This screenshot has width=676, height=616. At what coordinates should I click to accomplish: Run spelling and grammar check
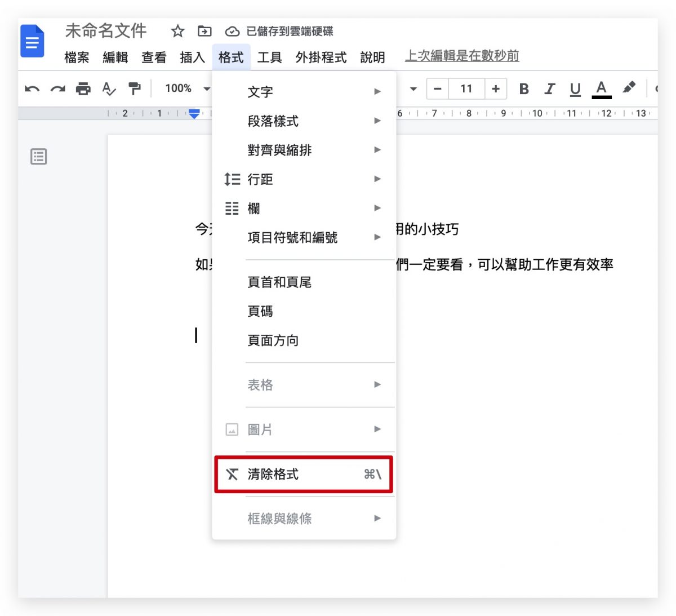109,88
